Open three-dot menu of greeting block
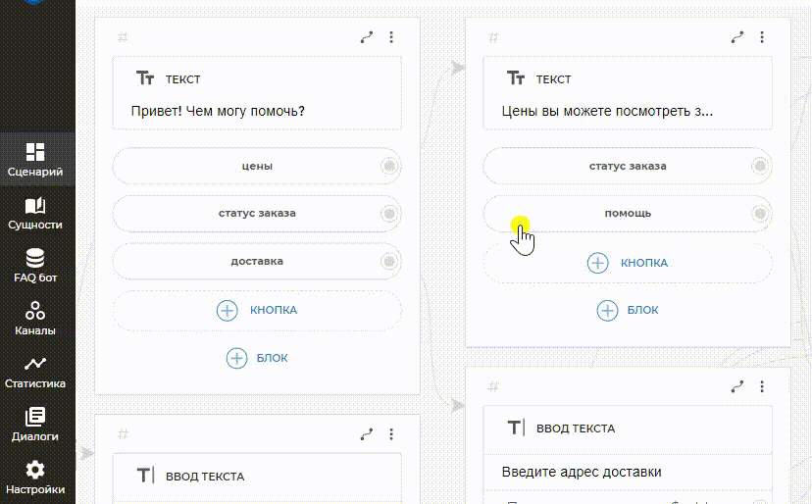Image resolution: width=812 pixels, height=504 pixels. coord(391,37)
